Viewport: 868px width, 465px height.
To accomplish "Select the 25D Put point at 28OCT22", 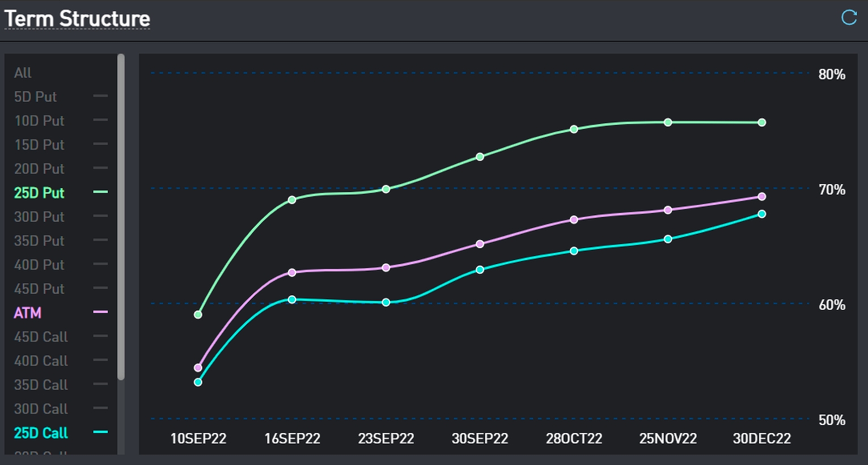I will click(574, 129).
